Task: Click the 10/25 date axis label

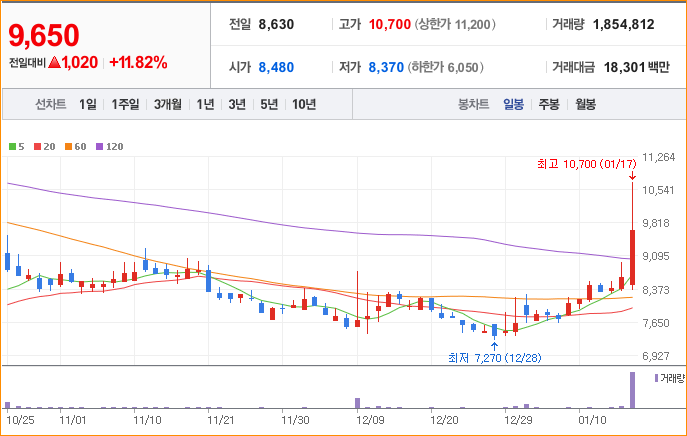Action: [x=20, y=421]
